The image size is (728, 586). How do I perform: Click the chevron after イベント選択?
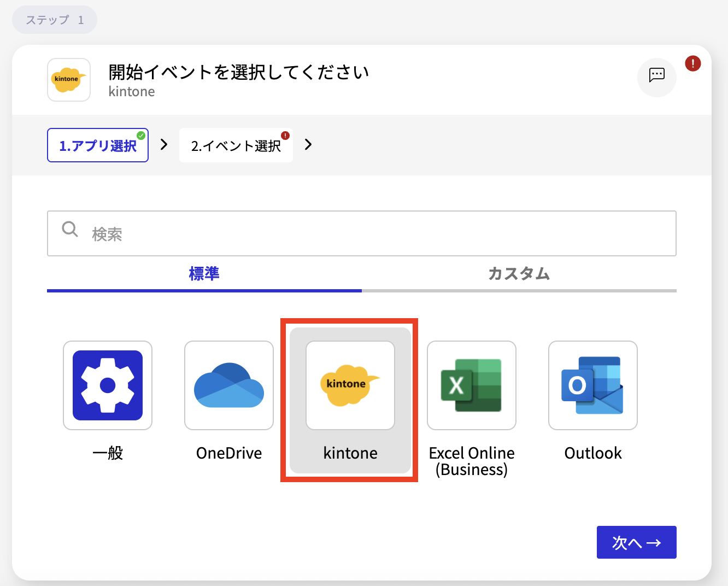(x=308, y=145)
